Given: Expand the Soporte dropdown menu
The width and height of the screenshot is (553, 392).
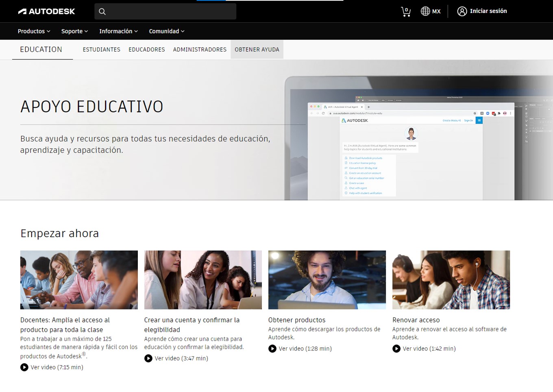Looking at the screenshot, I should 74,31.
